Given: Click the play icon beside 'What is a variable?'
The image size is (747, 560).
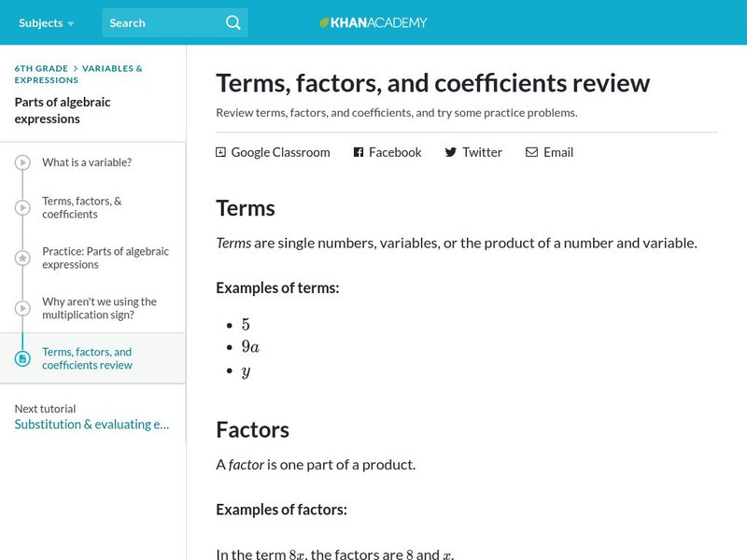Looking at the screenshot, I should pyautogui.click(x=22, y=163).
